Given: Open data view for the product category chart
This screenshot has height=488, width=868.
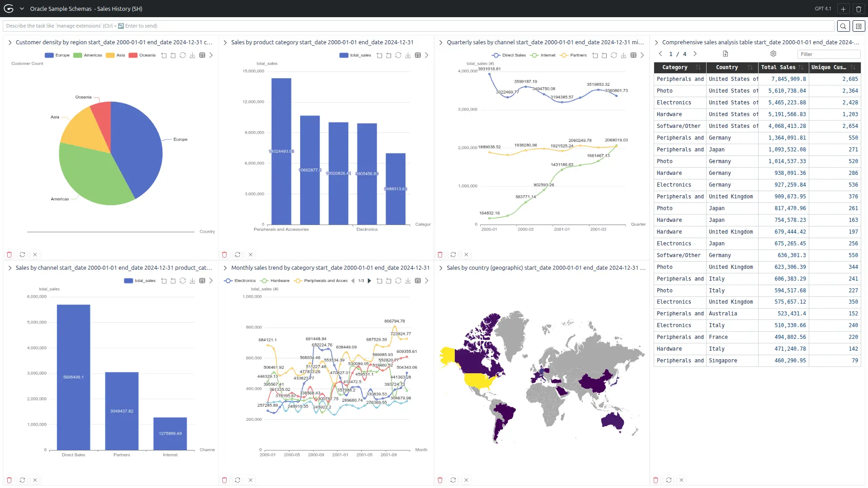Looking at the screenshot, I should coord(418,55).
